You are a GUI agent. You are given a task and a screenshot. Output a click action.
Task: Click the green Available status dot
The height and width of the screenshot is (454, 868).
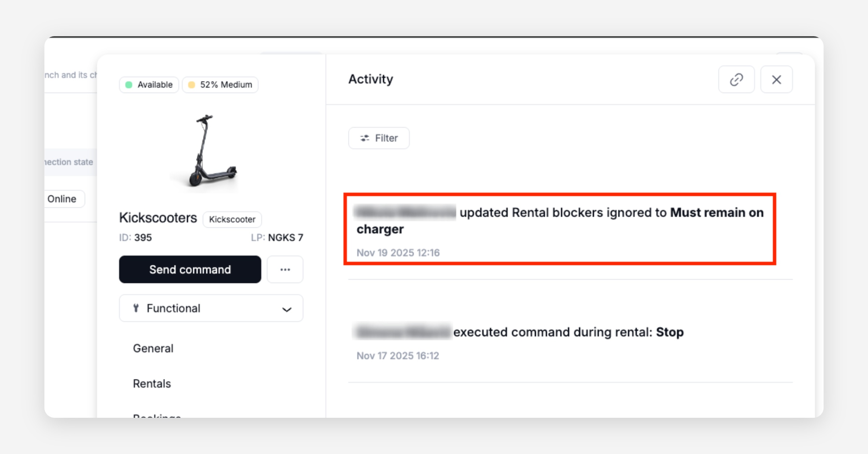pos(129,85)
